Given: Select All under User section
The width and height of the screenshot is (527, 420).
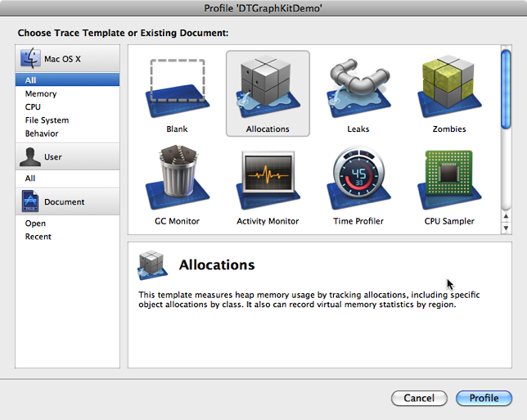Looking at the screenshot, I should (x=30, y=178).
